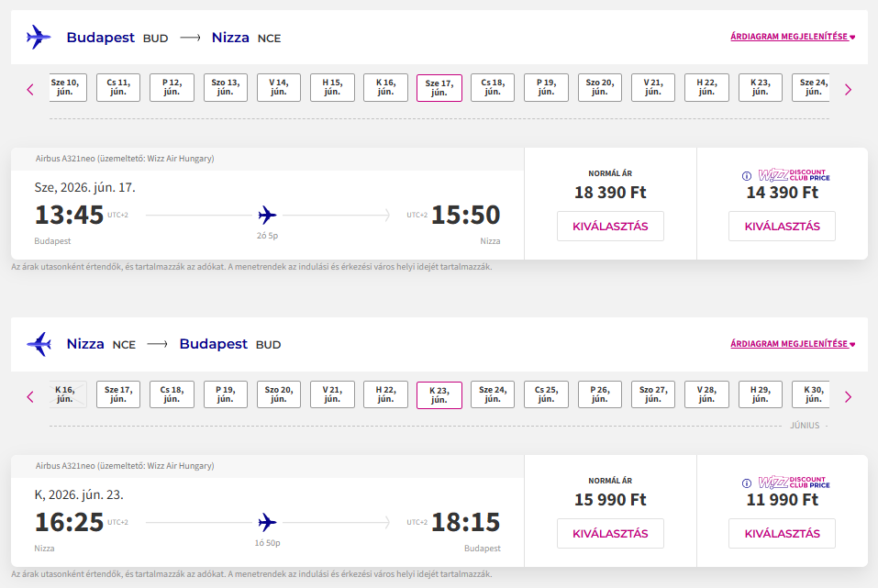Select outbound Discount Club price 14 390 Ft
The width and height of the screenshot is (878, 588).
coord(782,227)
